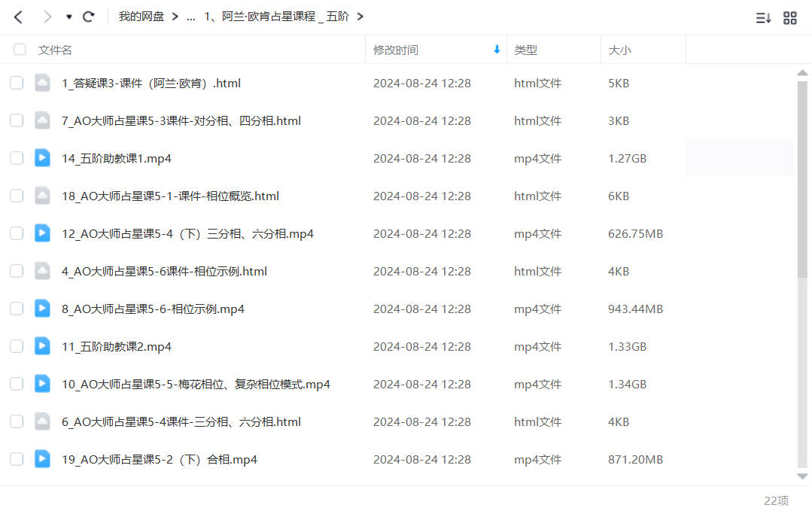Click html icon of 4_AO大师占星课5-6课件

point(42,271)
